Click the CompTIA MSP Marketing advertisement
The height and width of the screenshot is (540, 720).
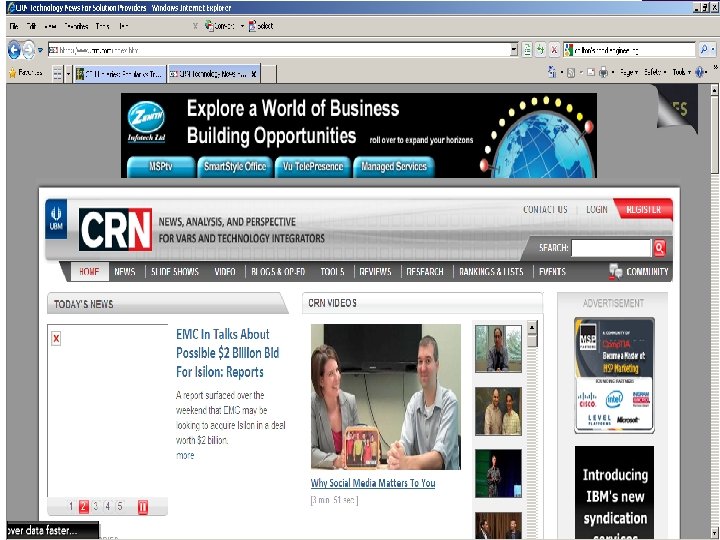point(614,375)
